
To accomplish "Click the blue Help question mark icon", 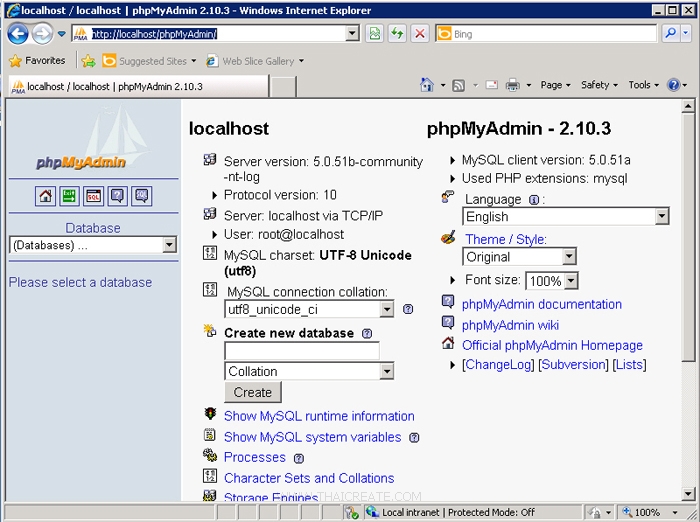I will pyautogui.click(x=673, y=84).
